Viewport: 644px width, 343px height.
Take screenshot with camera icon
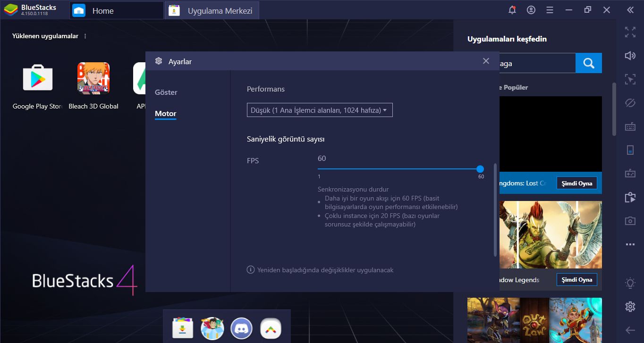(630, 221)
